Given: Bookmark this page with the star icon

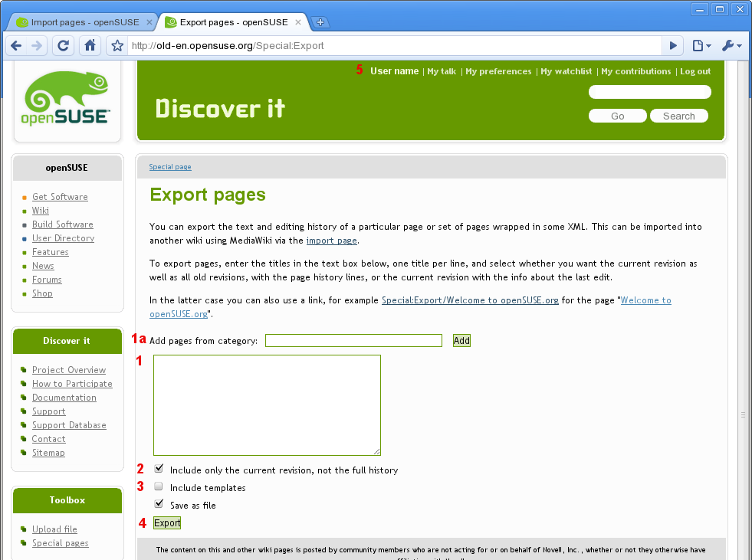Looking at the screenshot, I should coord(117,46).
